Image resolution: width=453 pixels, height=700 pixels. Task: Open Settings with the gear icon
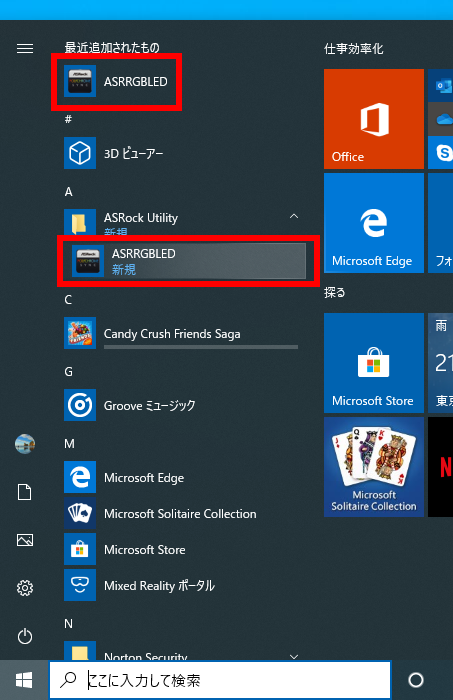pyautogui.click(x=25, y=588)
